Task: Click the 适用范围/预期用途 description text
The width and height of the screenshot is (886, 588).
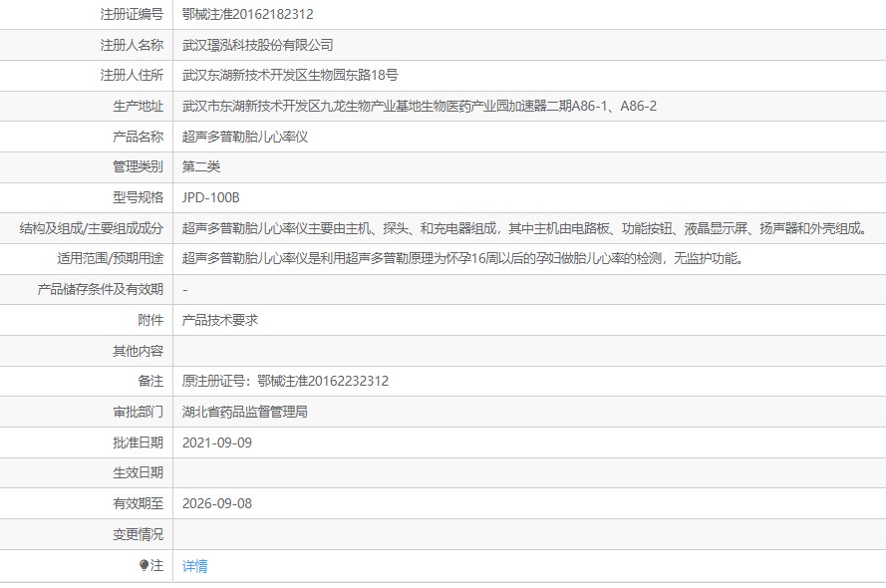Action: point(463,259)
